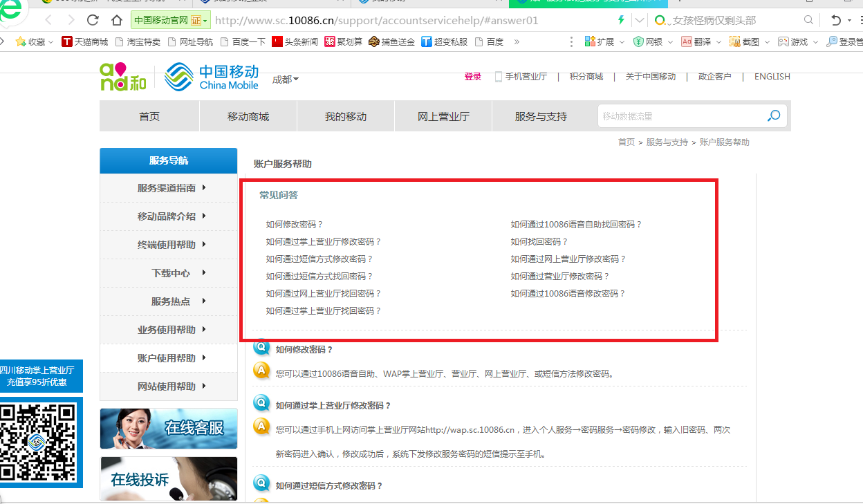Open the 聚划算 bookmark

[344, 41]
